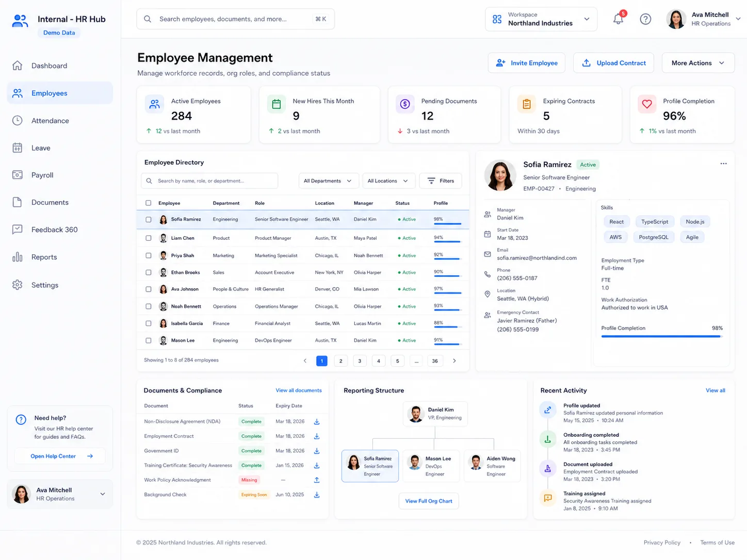Click the Invite Employee button
The width and height of the screenshot is (747, 560).
click(x=527, y=63)
